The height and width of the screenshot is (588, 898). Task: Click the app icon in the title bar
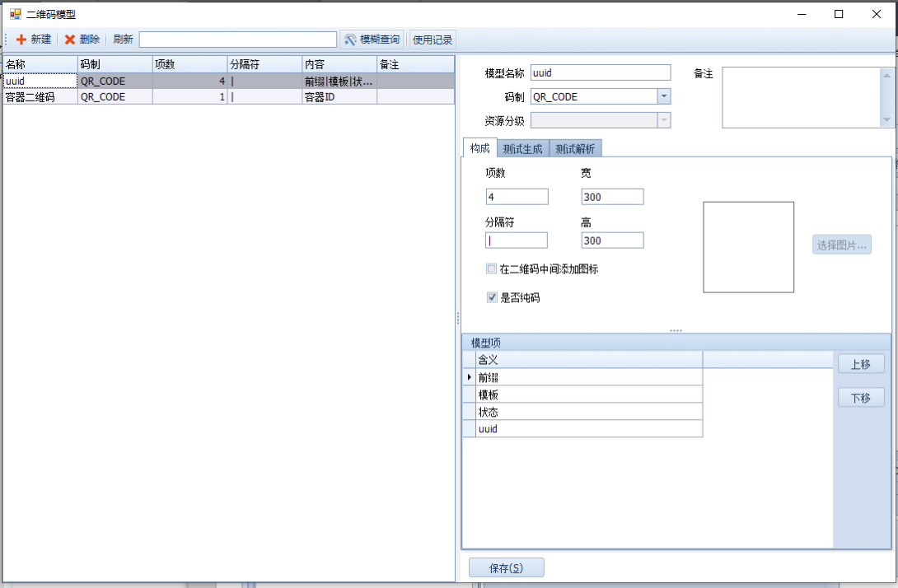click(15, 14)
